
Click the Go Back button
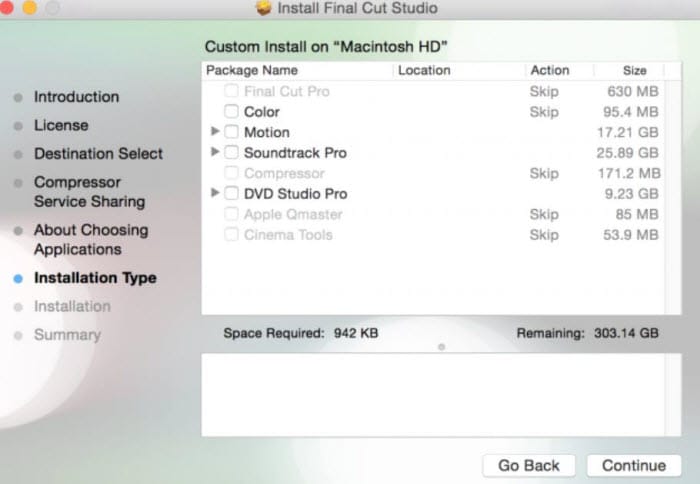tap(529, 466)
